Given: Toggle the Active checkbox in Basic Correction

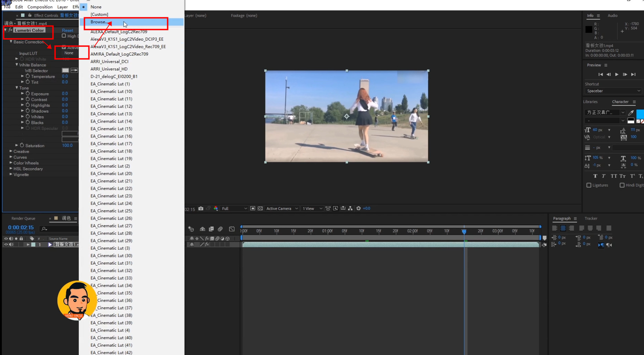Looking at the screenshot, I should coord(64,48).
